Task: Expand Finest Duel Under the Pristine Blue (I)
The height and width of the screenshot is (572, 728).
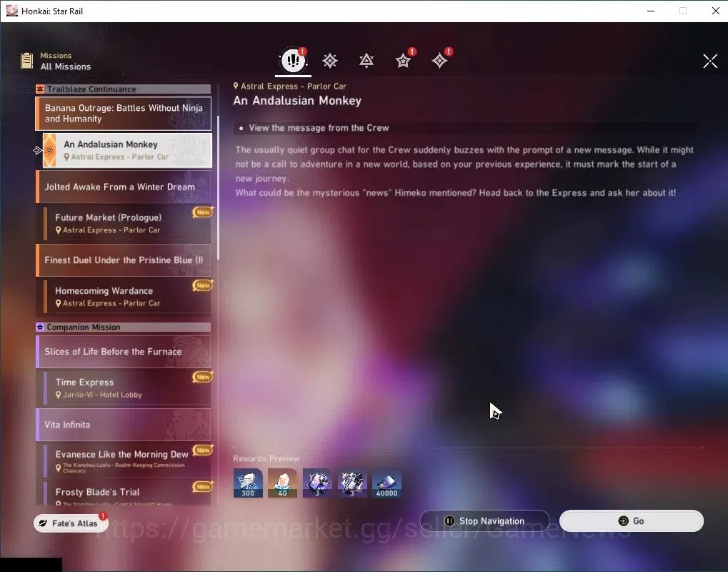Action: [x=124, y=260]
